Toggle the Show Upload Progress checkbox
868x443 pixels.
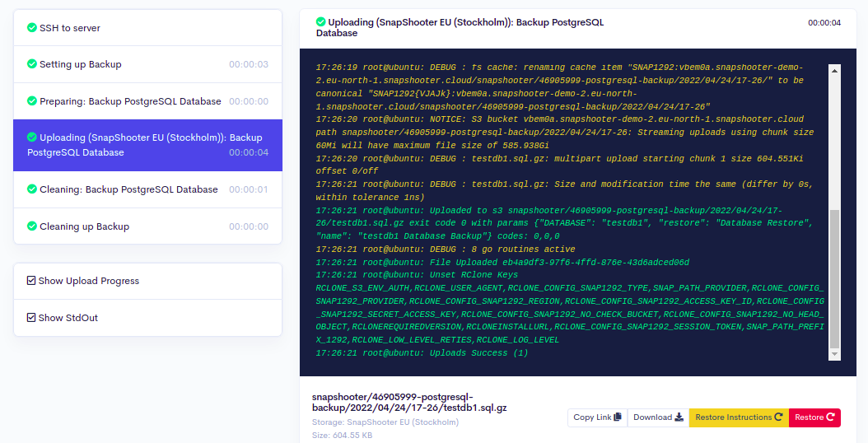(x=31, y=281)
